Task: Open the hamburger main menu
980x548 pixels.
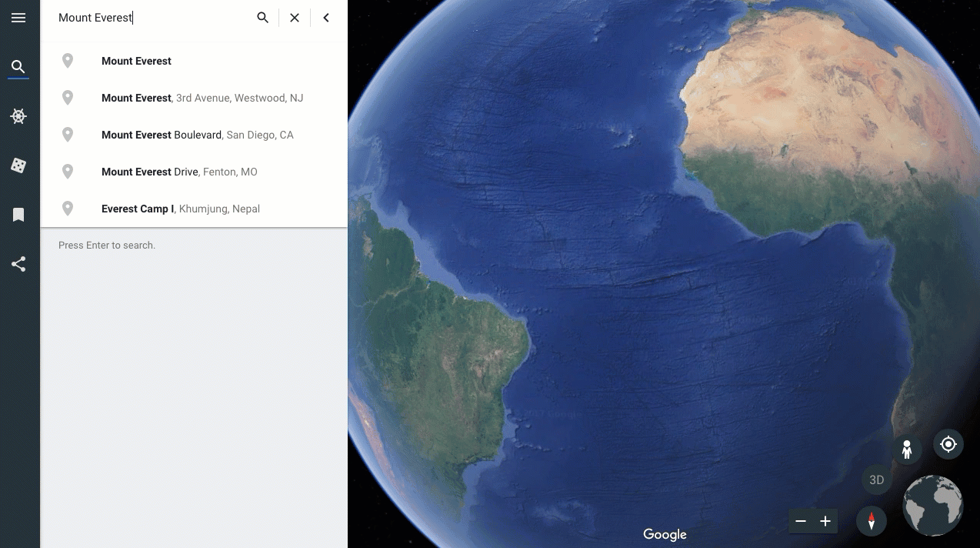Action: pos(18,18)
